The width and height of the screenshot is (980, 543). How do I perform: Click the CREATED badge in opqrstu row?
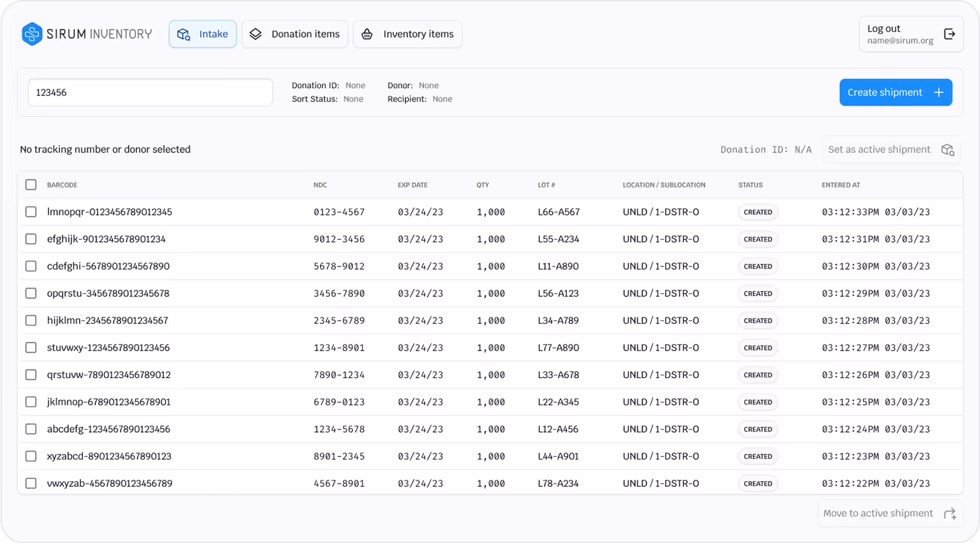tap(757, 293)
